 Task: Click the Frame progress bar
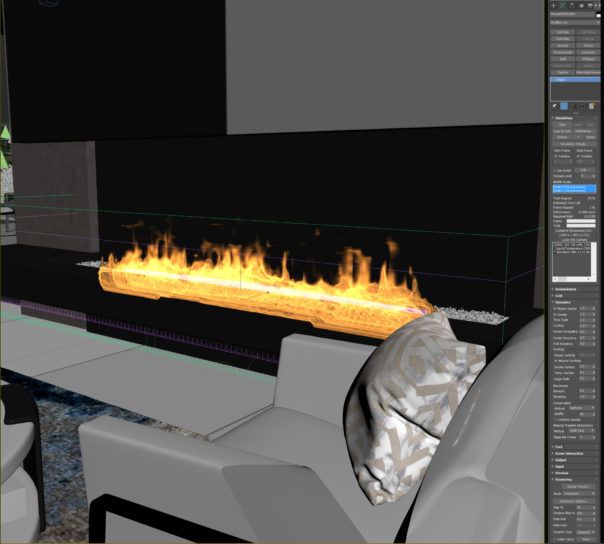pos(581,221)
